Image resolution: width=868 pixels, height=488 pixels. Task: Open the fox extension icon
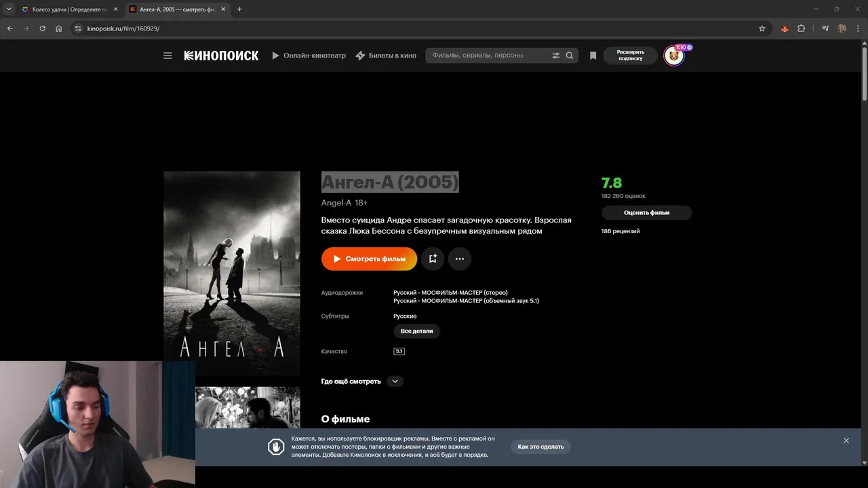click(x=785, y=28)
